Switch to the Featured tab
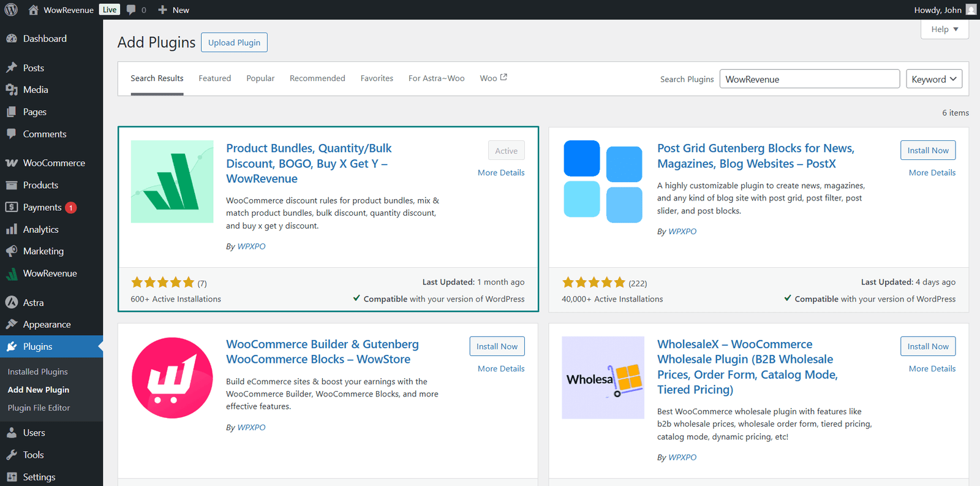Image resolution: width=980 pixels, height=486 pixels. [215, 78]
